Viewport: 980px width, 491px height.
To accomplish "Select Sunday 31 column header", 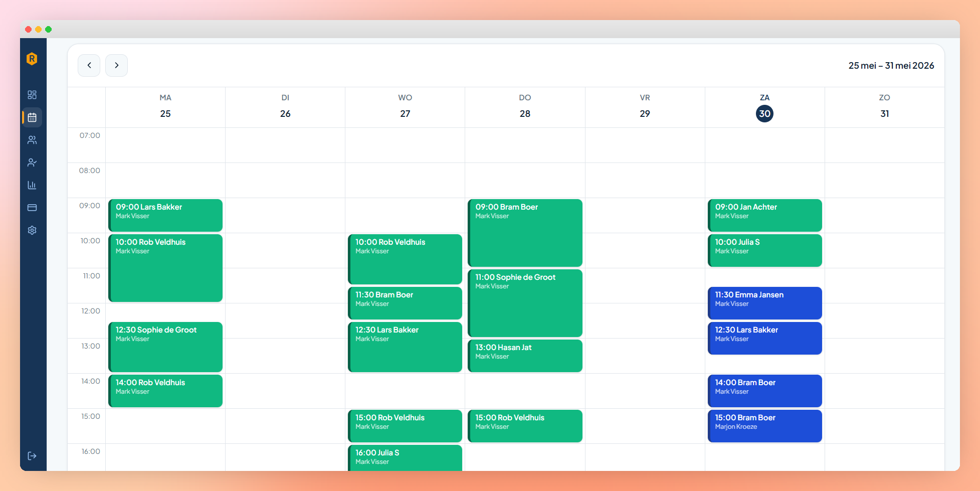I will (x=885, y=106).
